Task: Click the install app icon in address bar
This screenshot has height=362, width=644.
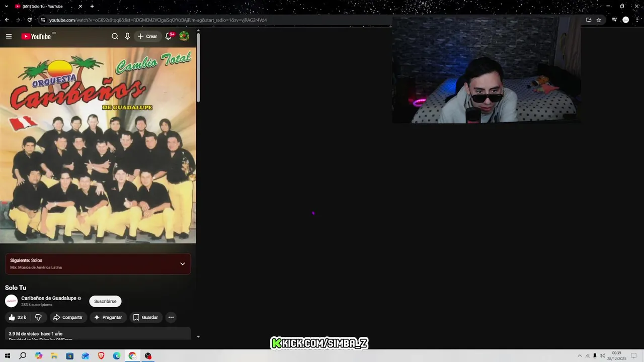Action: click(588, 20)
